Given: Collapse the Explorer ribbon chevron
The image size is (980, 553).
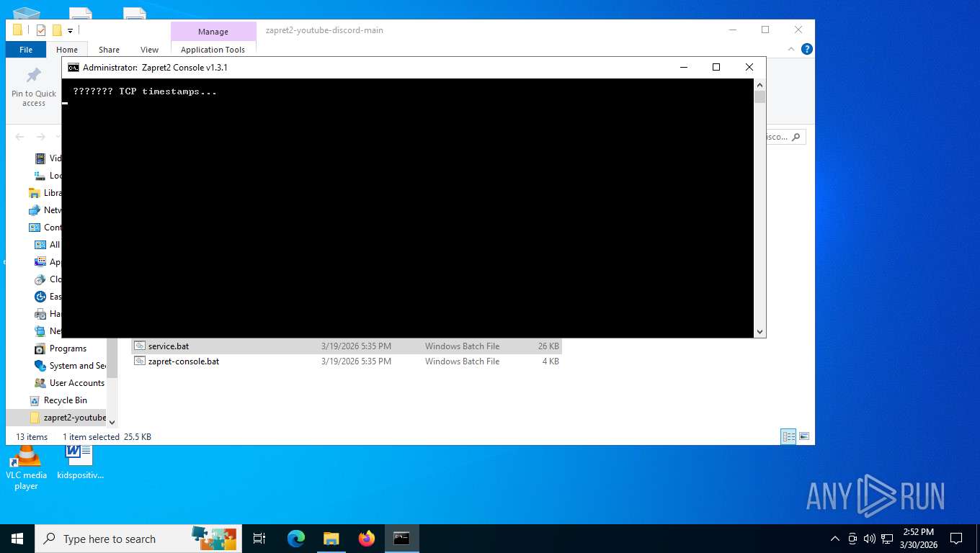Looking at the screenshot, I should (x=791, y=49).
